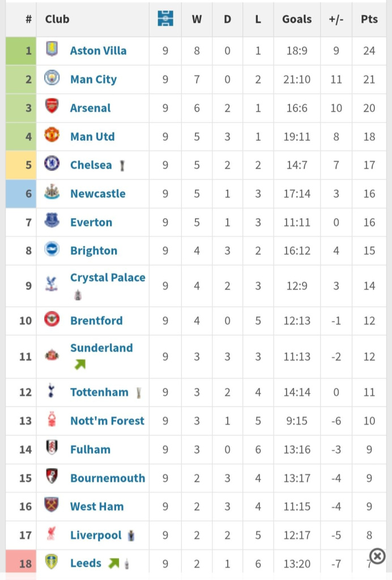Click the Brentford club crest icon
The width and height of the screenshot is (392, 580).
click(x=52, y=320)
